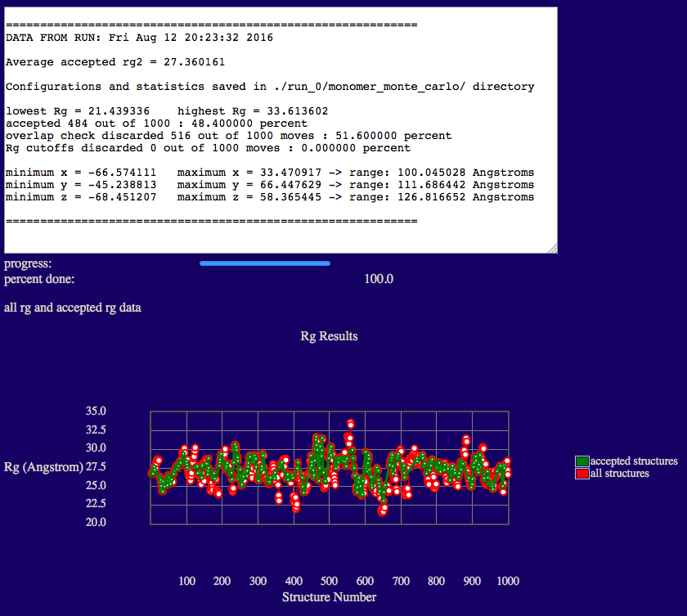The image size is (687, 616).
Task: Click the highest red data point near structure 560
Action: click(x=351, y=423)
